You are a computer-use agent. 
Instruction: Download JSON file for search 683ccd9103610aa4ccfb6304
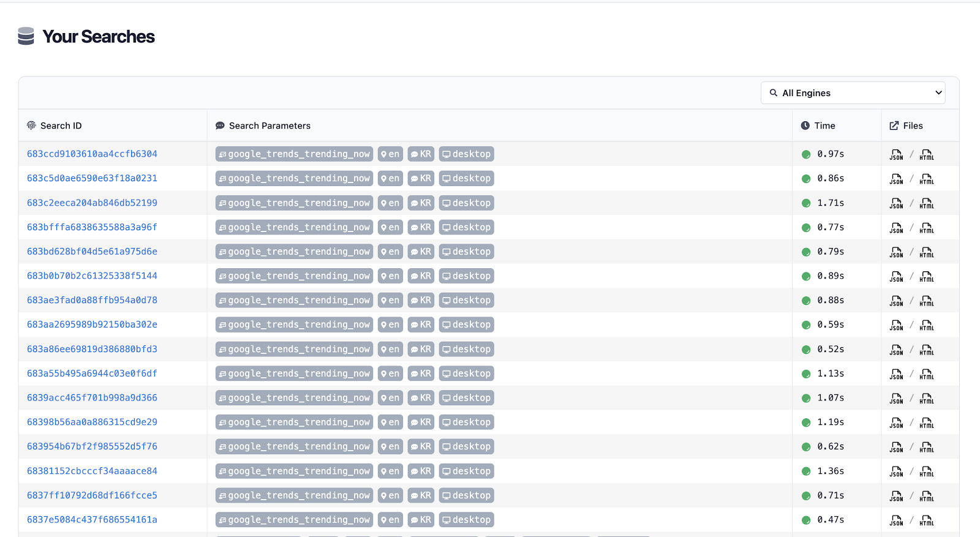point(896,154)
